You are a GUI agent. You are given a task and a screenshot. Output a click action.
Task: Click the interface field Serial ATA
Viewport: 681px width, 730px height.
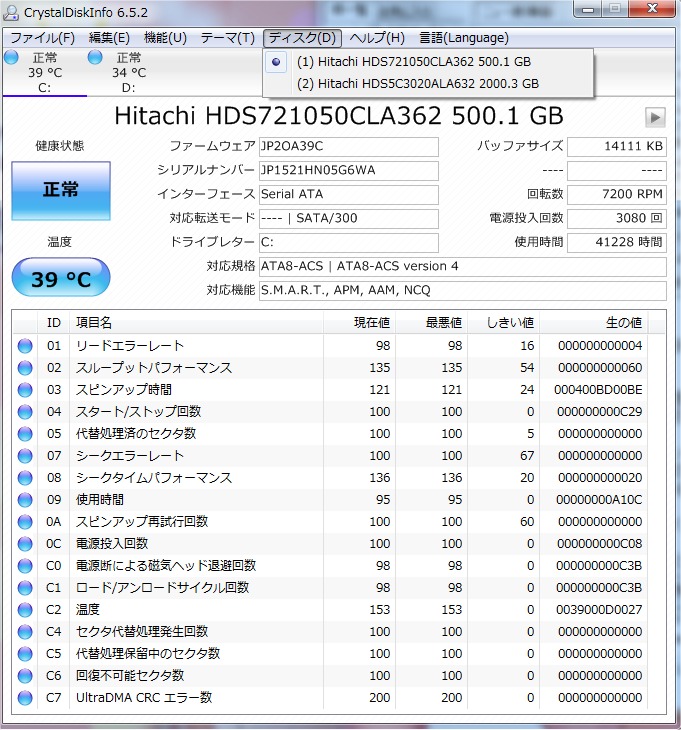pyautogui.click(x=349, y=195)
